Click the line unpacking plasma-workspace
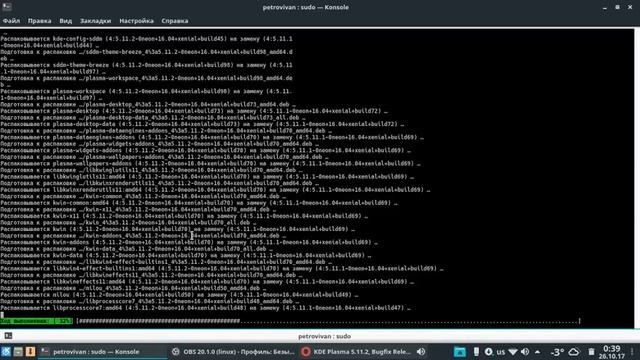 (146, 95)
